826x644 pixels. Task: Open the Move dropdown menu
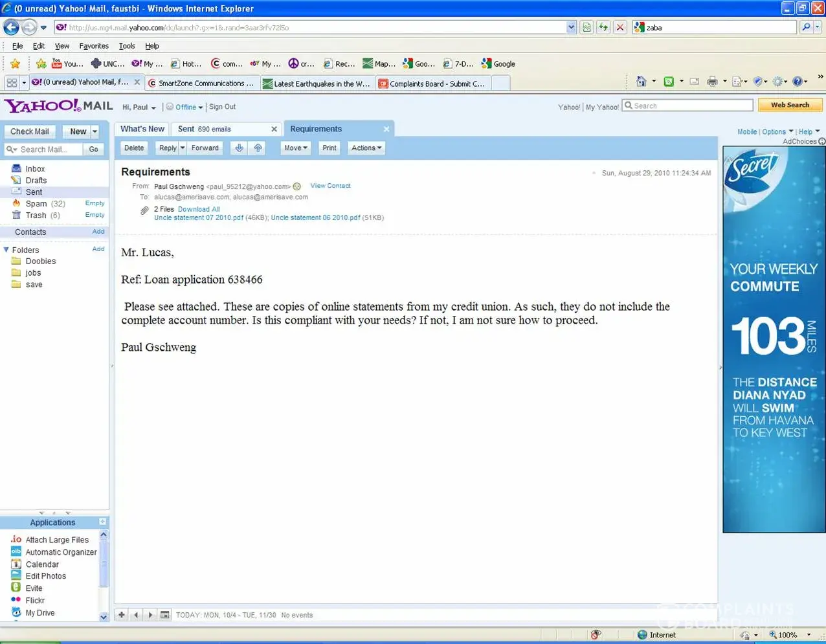(295, 148)
